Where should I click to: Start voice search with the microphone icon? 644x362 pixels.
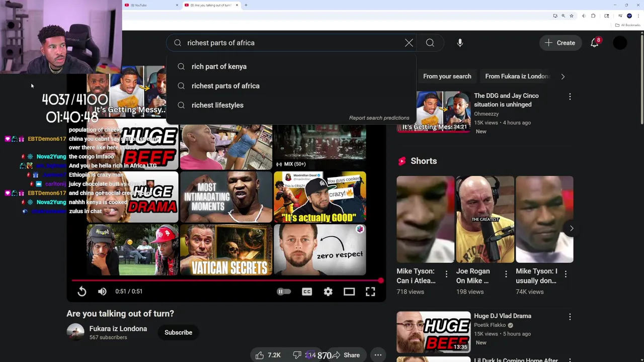tap(460, 43)
